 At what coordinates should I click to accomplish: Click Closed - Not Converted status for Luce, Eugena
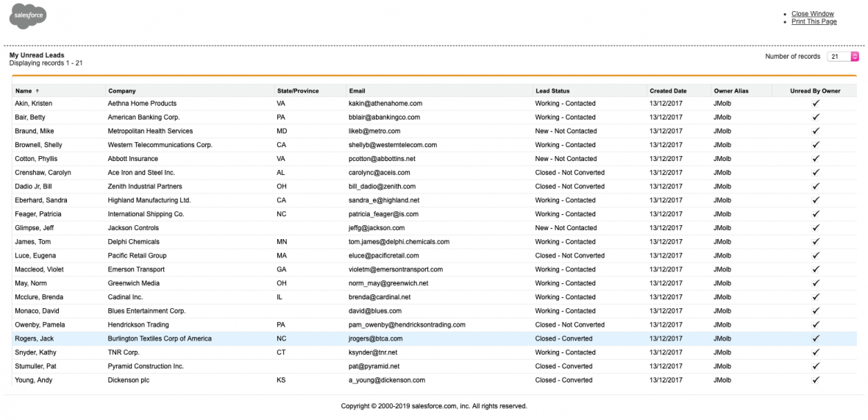[x=569, y=256]
